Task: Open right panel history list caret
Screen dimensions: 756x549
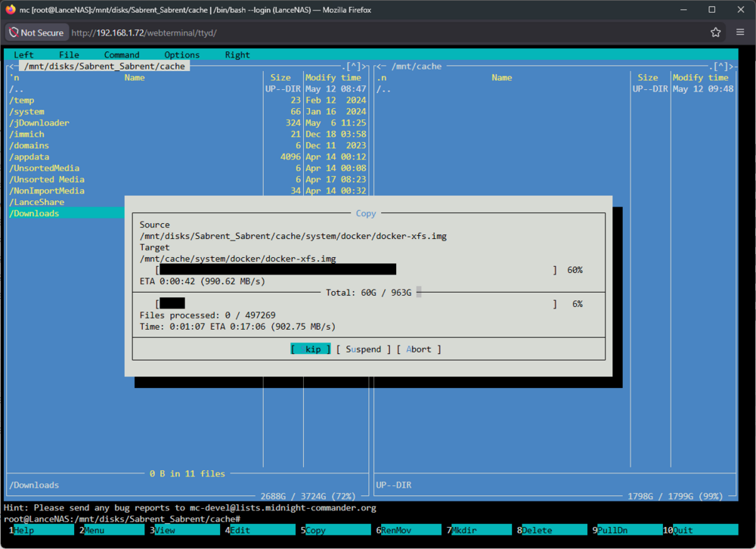Action: tap(720, 67)
